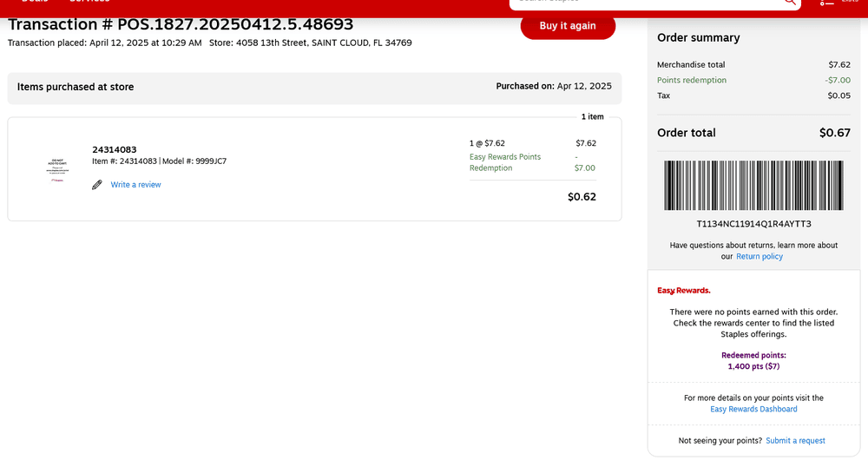
Task: Click the 'Order summary' heading
Action: point(699,37)
